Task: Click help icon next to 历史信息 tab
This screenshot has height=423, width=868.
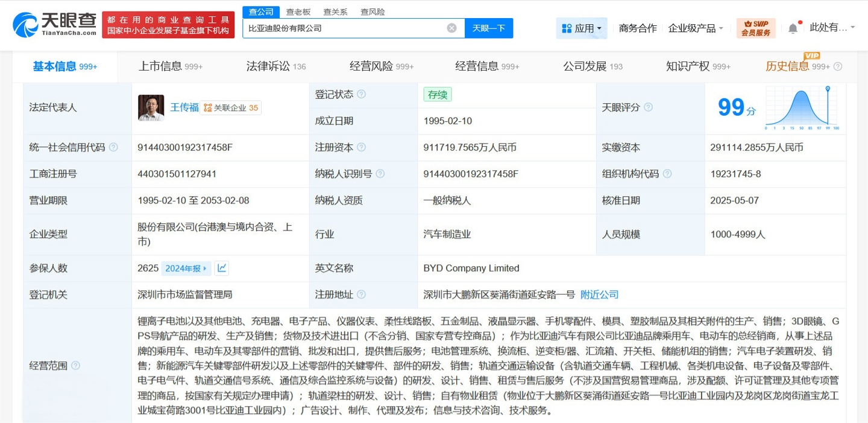Action: click(x=837, y=66)
